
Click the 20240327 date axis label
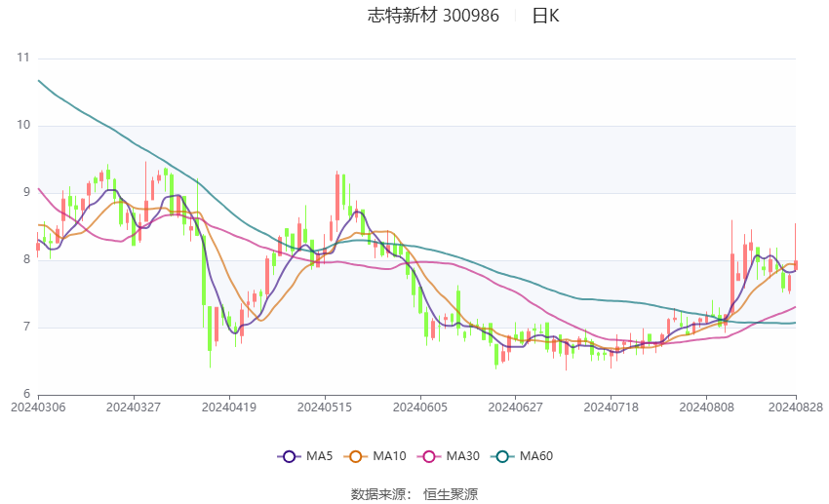point(134,407)
